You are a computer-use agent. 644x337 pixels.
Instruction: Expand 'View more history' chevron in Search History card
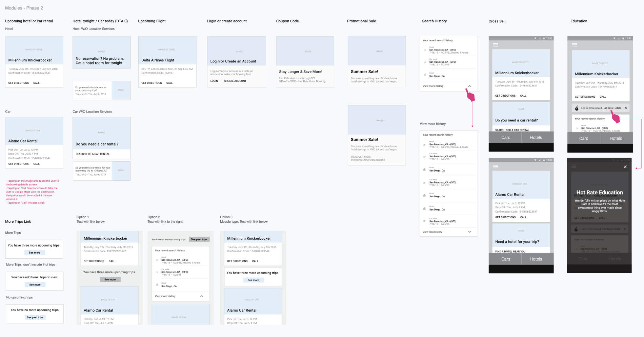(469, 86)
